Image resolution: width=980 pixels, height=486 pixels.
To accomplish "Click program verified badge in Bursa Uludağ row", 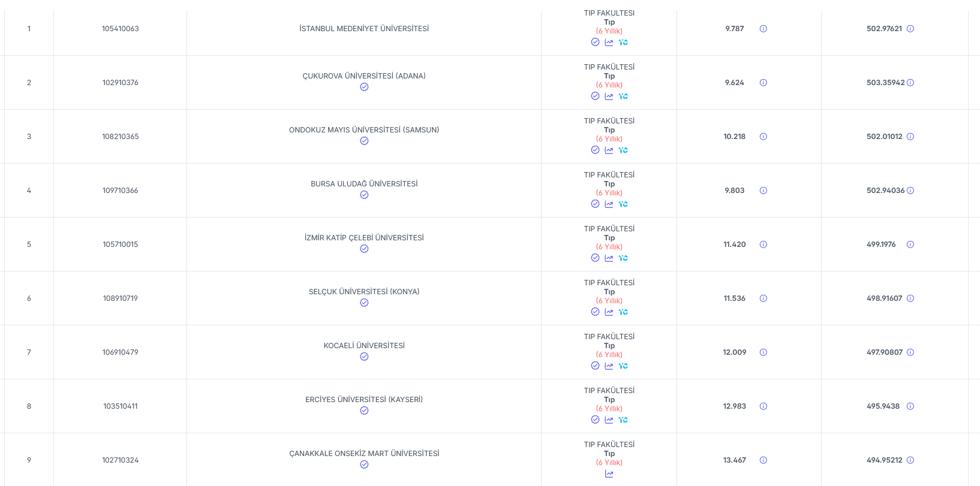I will click(595, 204).
